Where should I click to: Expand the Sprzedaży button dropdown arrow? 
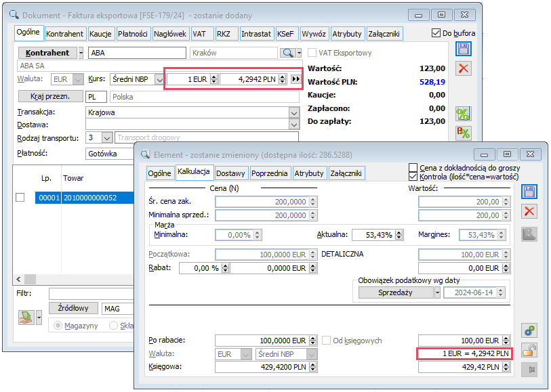437,292
